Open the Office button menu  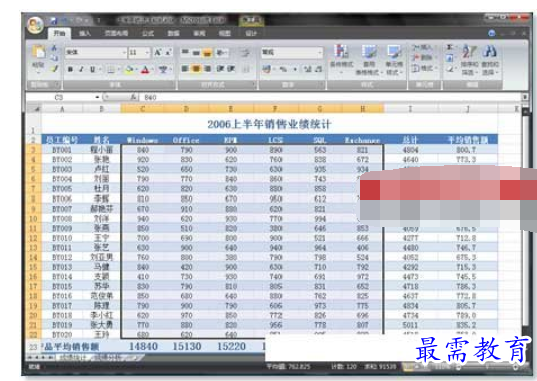tap(35, 25)
